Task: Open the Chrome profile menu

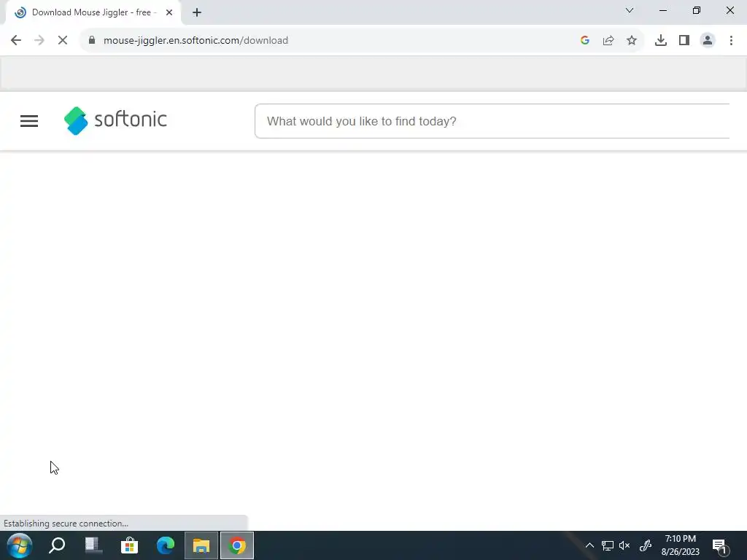Action: point(708,41)
